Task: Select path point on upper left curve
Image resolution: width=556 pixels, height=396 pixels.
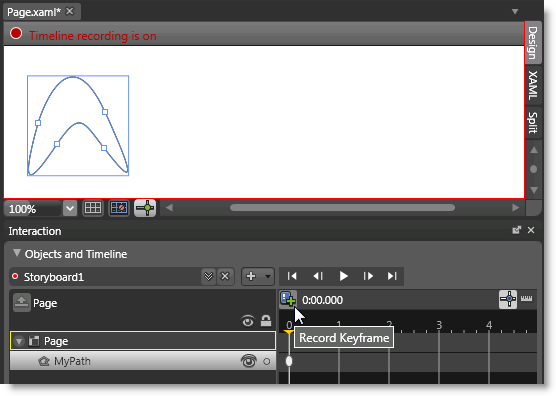Action: 38,123
